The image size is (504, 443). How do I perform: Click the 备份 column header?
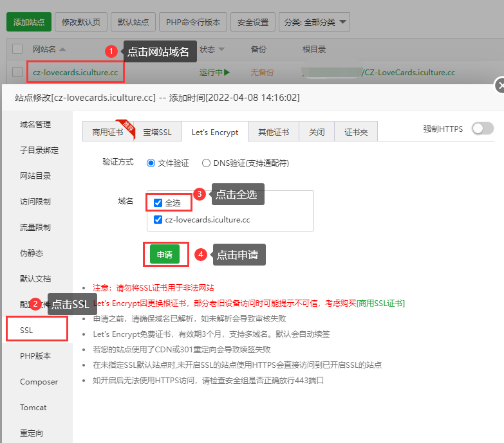click(x=258, y=49)
